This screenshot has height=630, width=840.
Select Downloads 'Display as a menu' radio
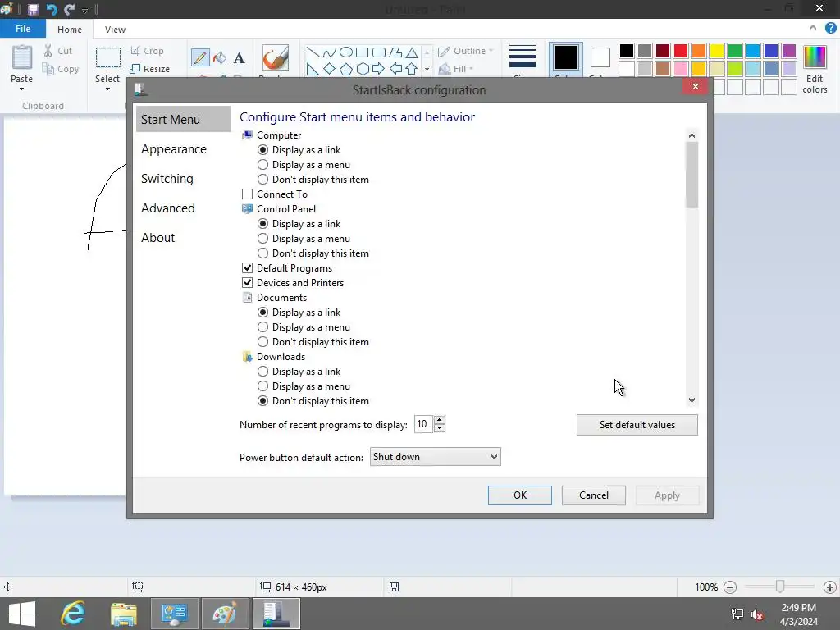pyautogui.click(x=262, y=386)
